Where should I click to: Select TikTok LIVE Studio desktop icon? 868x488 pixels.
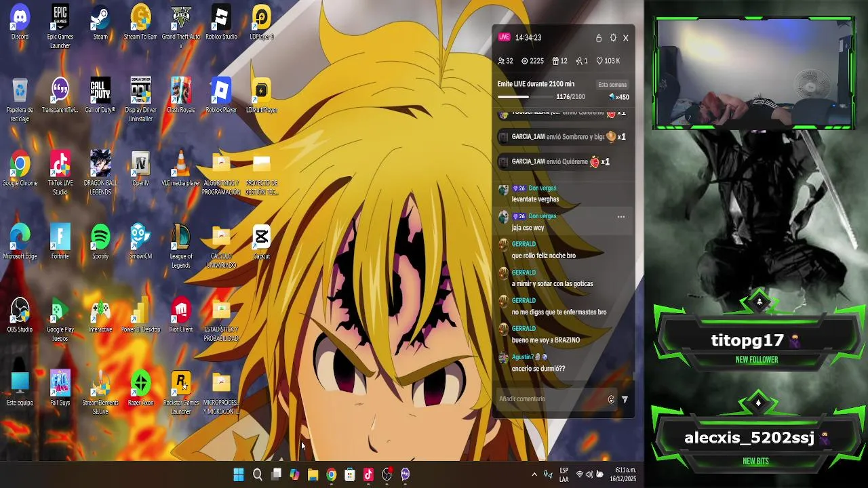pyautogui.click(x=60, y=174)
